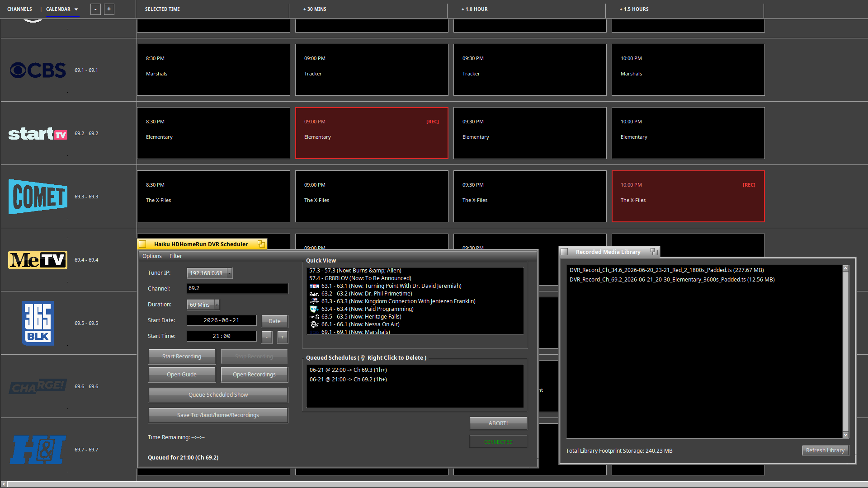Select 09:30 PM Tracker program cell
The image size is (868, 488).
point(530,70)
